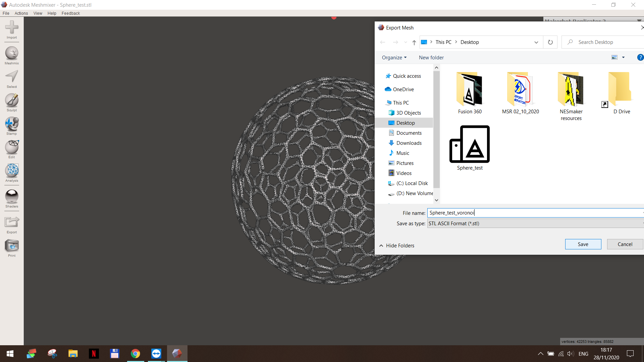Open the Analysis tool
This screenshot has height=362, width=644.
click(12, 171)
